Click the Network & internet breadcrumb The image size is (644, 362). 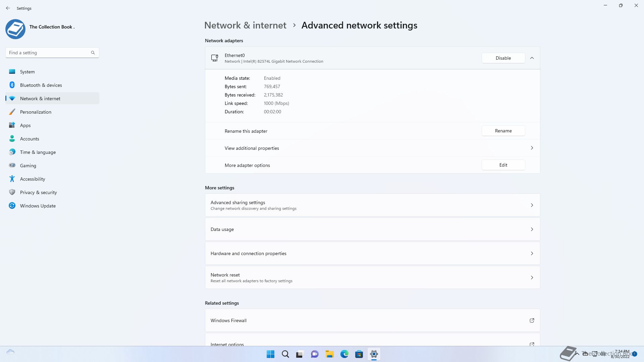pyautogui.click(x=245, y=25)
